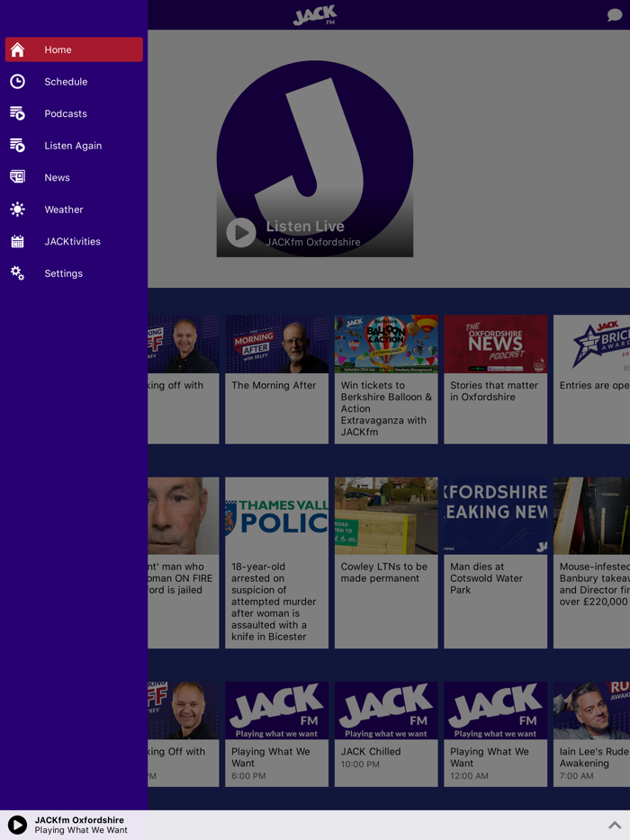Open Schedule from the side menu
The width and height of the screenshot is (630, 840).
[74, 82]
